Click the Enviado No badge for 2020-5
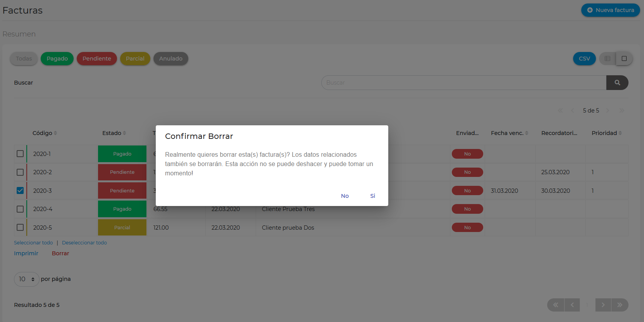The image size is (644, 322). pos(467,227)
